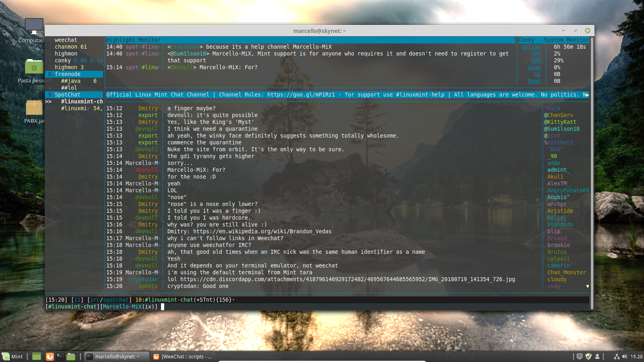Screen dimensions: 644x362
Task: Click the RAM label in Conky monitor
Action: (536, 60)
